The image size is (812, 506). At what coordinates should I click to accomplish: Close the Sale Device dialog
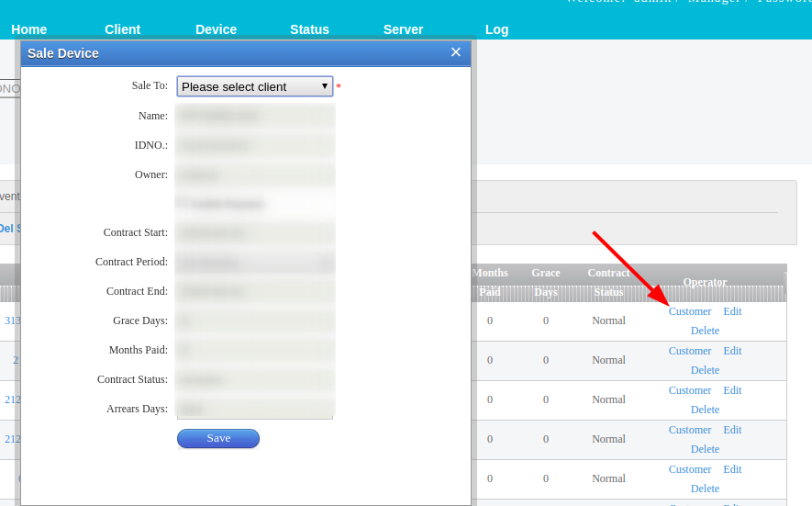pyautogui.click(x=455, y=52)
